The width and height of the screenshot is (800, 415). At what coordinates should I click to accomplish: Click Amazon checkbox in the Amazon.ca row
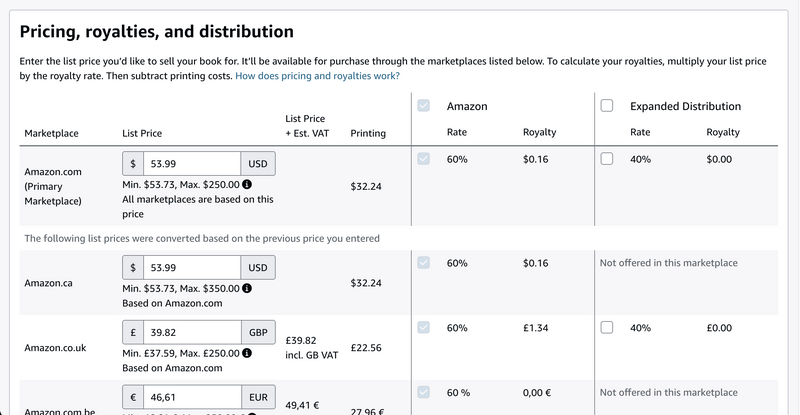coord(423,262)
